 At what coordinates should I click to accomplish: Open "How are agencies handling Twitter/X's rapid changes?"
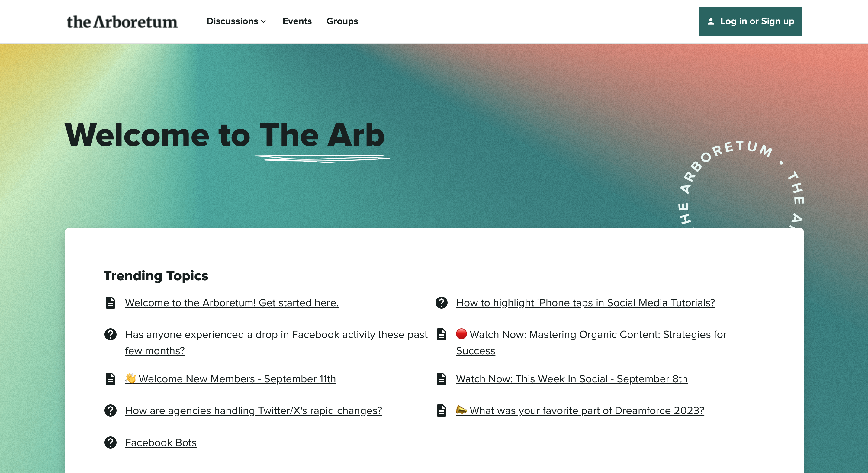click(x=253, y=410)
